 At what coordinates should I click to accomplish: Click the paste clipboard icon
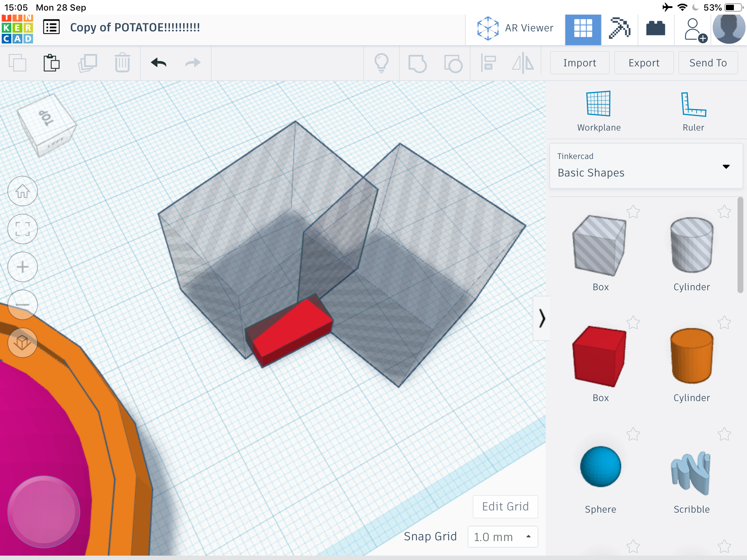pos(51,63)
